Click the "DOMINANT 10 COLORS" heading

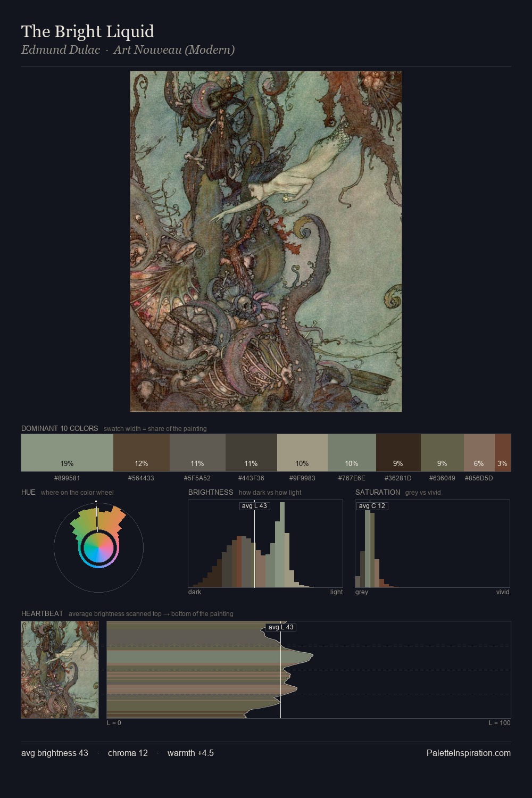click(x=60, y=428)
